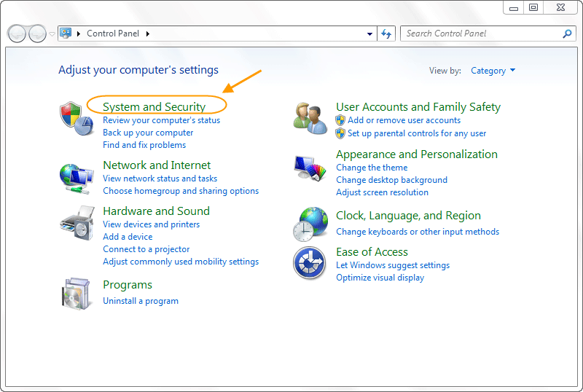Click Adjust commonly used mobility settings
This screenshot has width=583, height=392.
181,262
